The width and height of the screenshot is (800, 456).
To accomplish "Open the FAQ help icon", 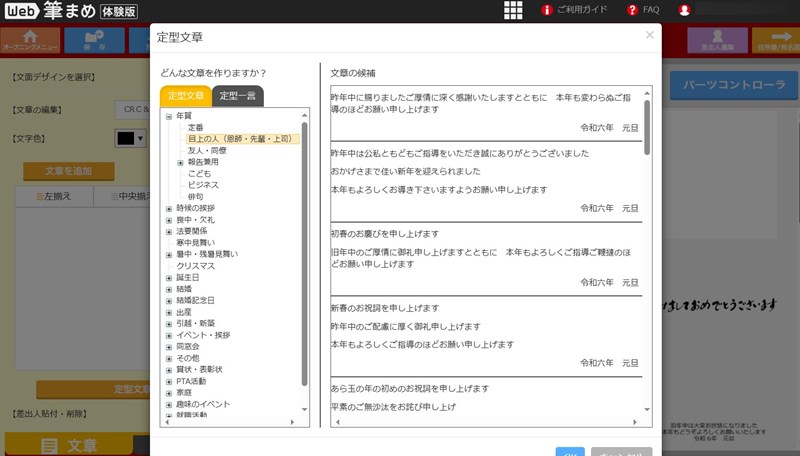I will coord(632,10).
